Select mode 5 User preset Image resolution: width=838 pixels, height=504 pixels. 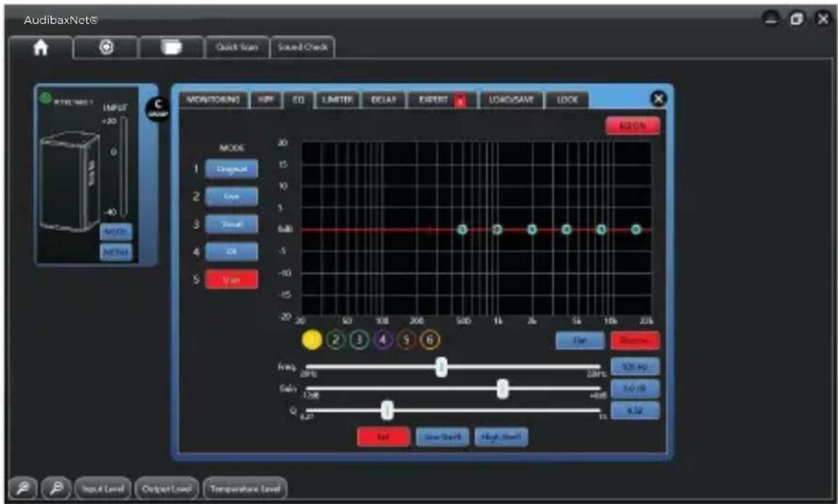coord(231,279)
